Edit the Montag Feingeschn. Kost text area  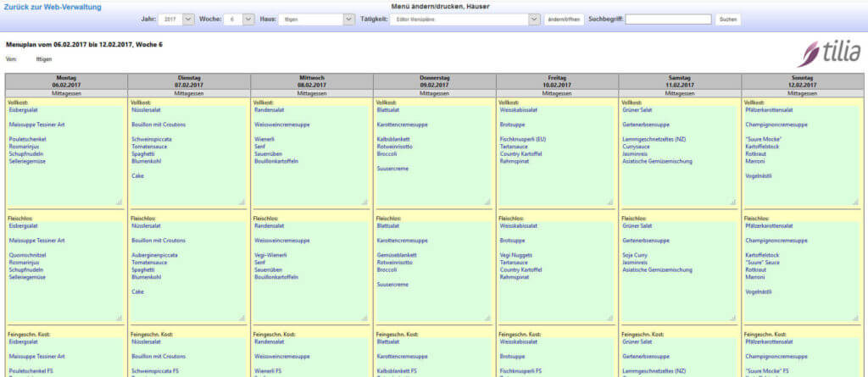[x=66, y=356]
